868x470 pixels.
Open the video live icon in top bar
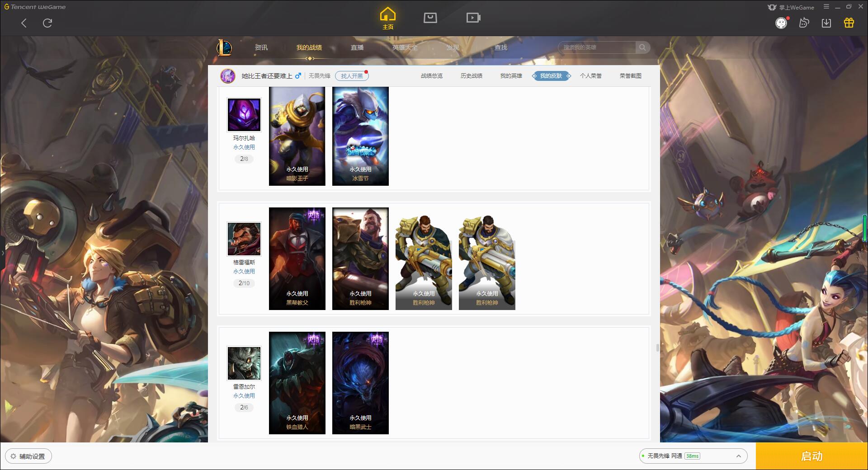click(473, 18)
